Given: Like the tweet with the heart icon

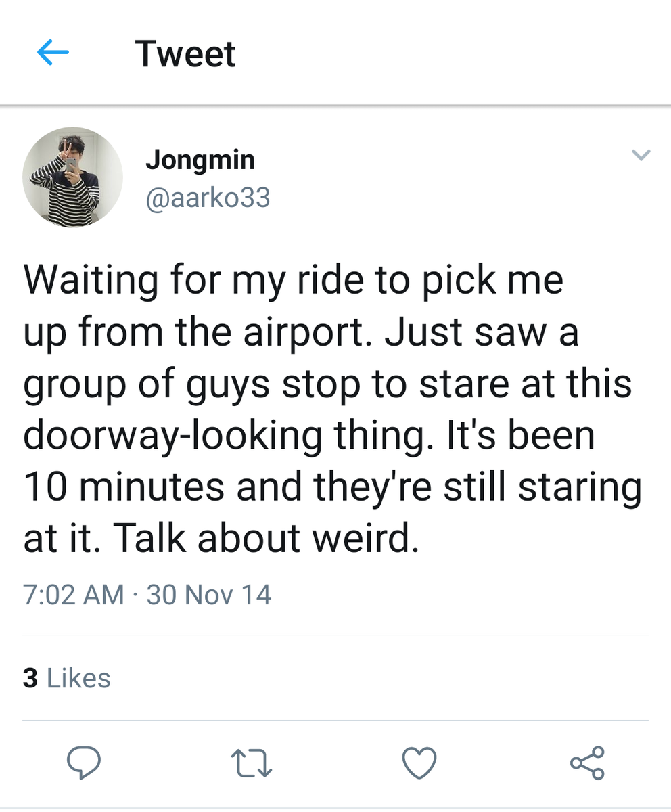Looking at the screenshot, I should point(419,763).
